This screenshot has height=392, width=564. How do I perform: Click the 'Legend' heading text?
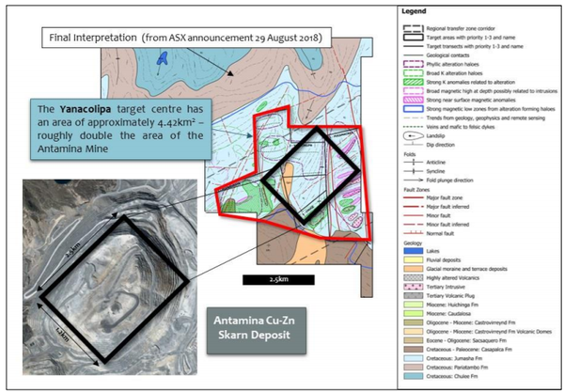414,11
